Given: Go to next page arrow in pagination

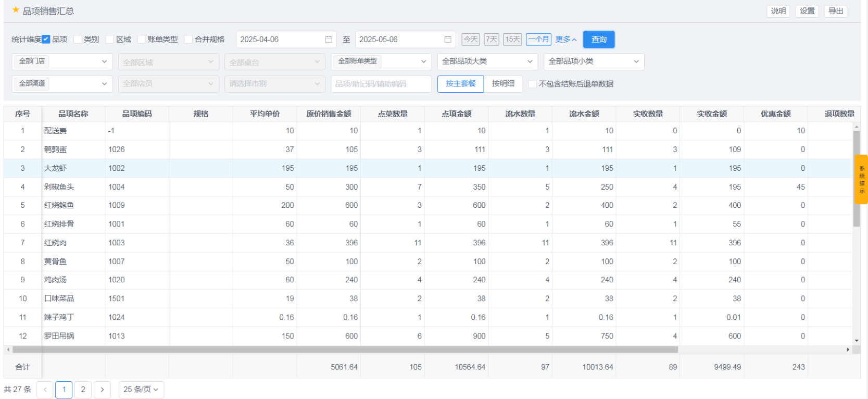Looking at the screenshot, I should pos(103,390).
